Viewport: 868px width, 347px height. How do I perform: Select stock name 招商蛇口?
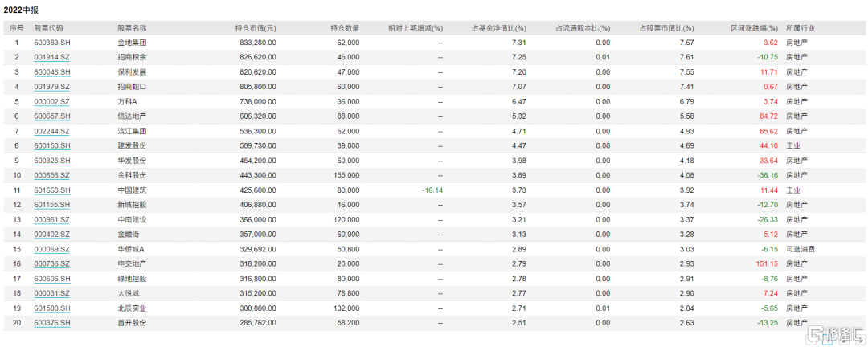pyautogui.click(x=132, y=87)
